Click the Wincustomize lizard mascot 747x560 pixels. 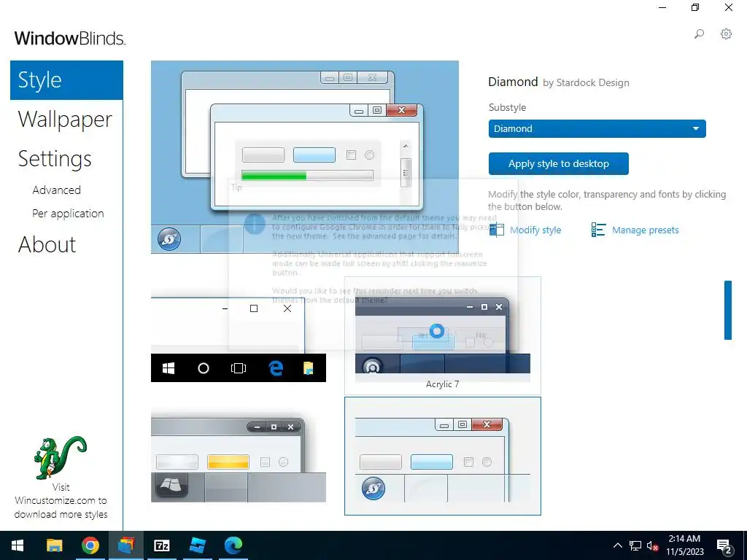[x=61, y=457]
